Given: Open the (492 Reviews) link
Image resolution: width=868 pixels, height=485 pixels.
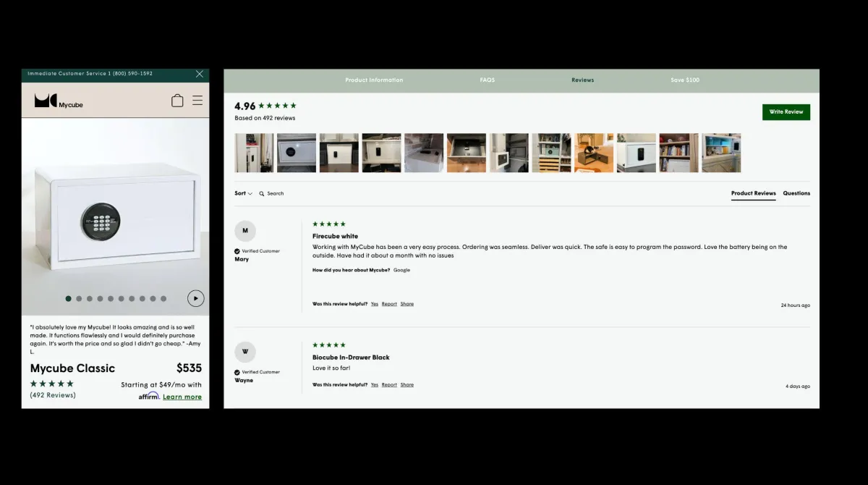Looking at the screenshot, I should 53,395.
